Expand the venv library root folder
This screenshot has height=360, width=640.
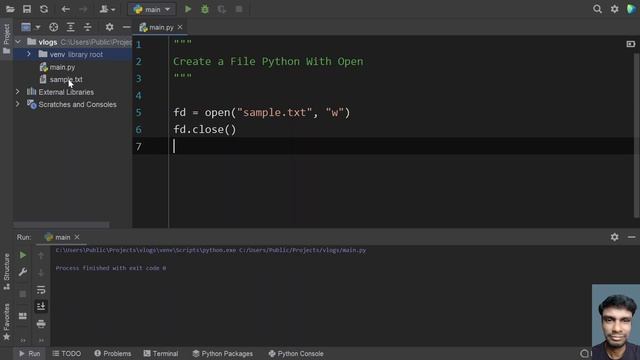tap(29, 54)
